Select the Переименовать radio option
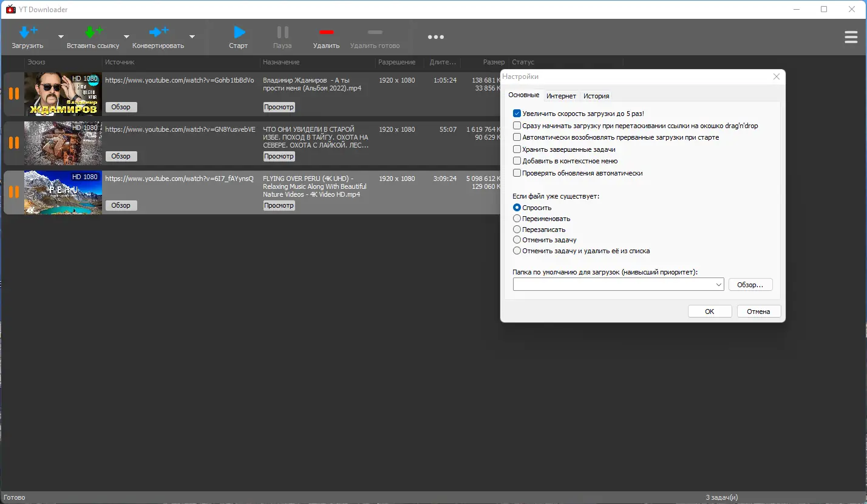The image size is (867, 504). [517, 219]
